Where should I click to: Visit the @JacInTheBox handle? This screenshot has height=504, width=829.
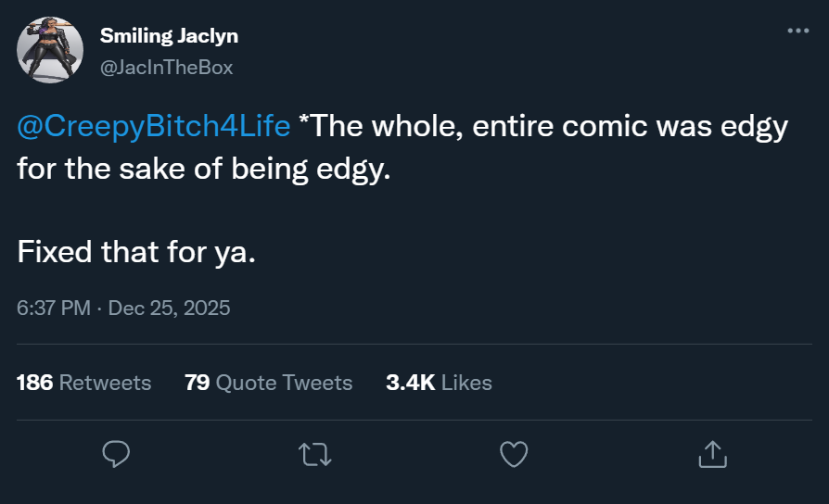pos(166,67)
